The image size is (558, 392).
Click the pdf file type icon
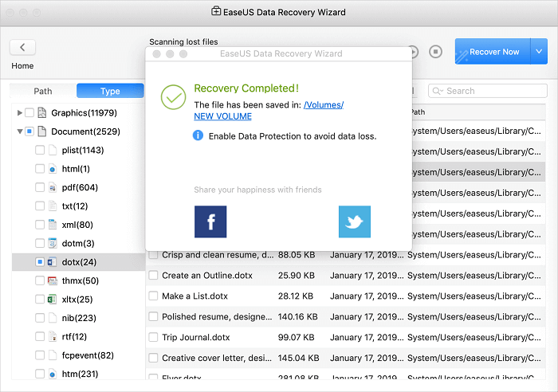coord(53,187)
